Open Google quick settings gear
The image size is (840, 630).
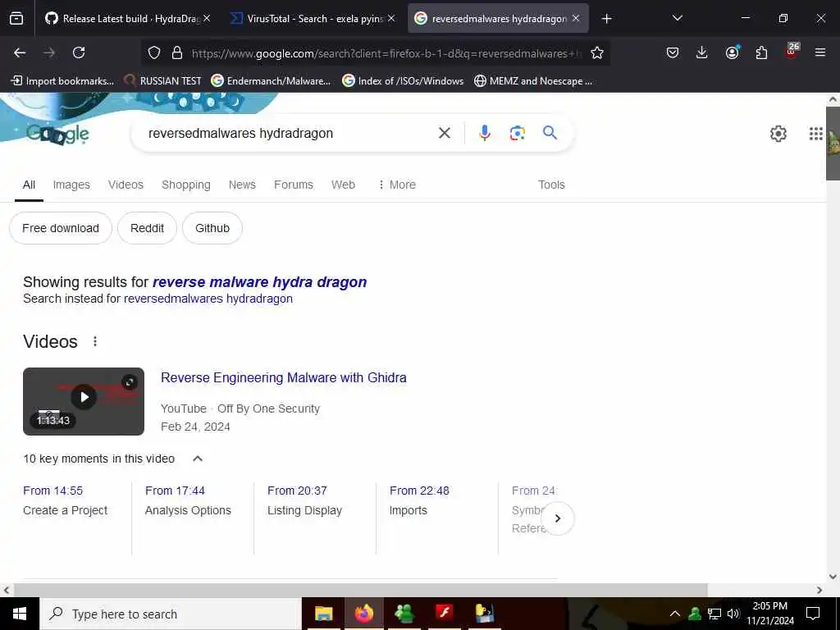point(778,134)
